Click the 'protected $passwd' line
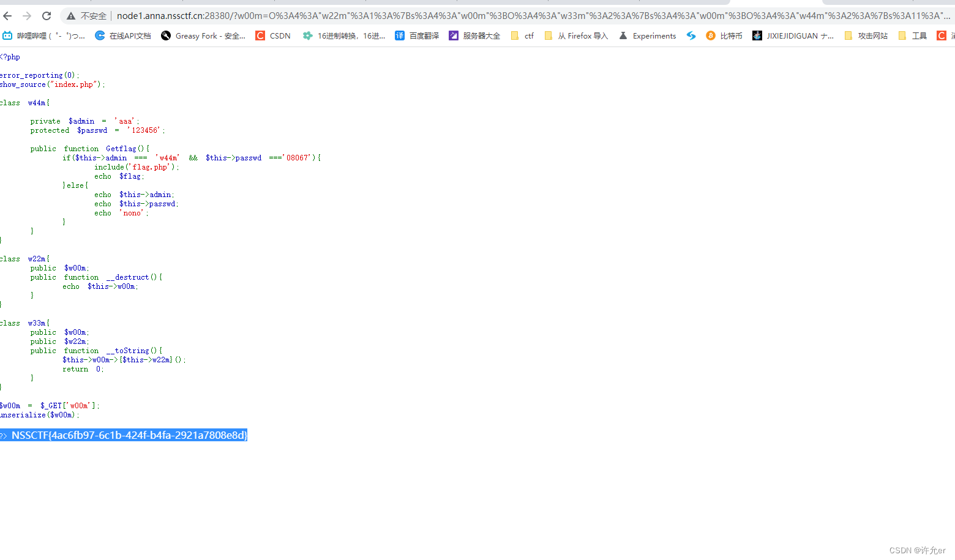This screenshot has height=560, width=955. [98, 130]
